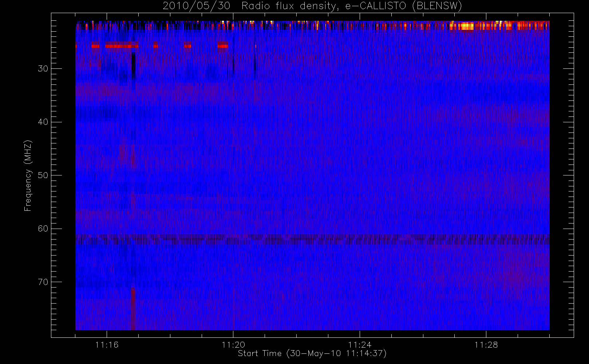The image size is (589, 364).
Task: Click the "Frequency (MHZ)" axis label
Action: tap(28, 175)
